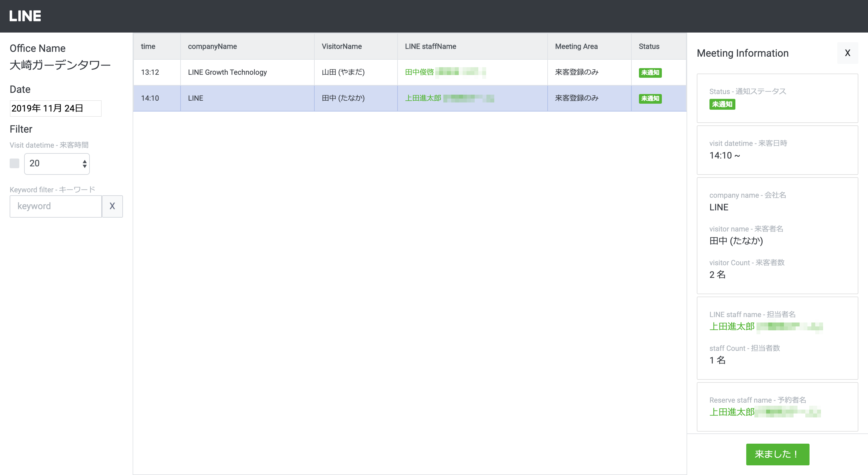Clear the keyword filter with X button
Screen dimensions: 868x475
[x=112, y=206]
